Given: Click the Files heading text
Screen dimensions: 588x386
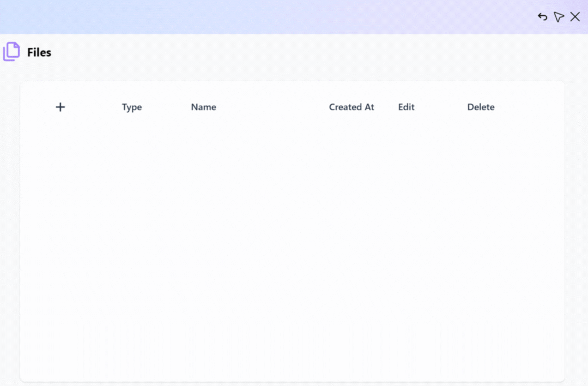Looking at the screenshot, I should click(x=39, y=52).
